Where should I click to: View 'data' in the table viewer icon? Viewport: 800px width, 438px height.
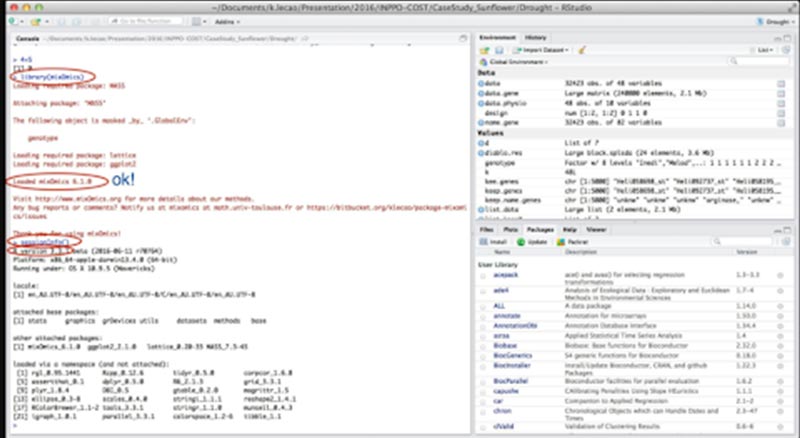pos(781,84)
